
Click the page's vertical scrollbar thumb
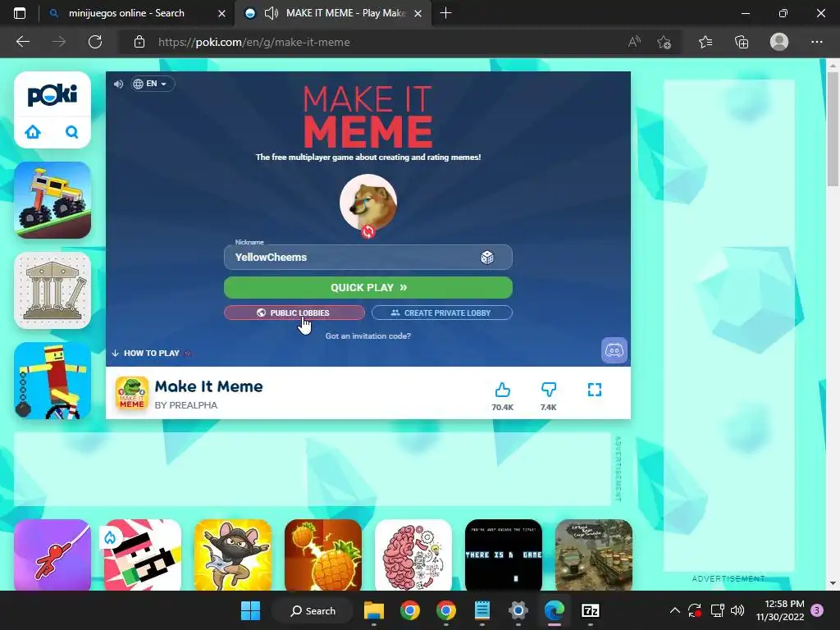(833, 129)
